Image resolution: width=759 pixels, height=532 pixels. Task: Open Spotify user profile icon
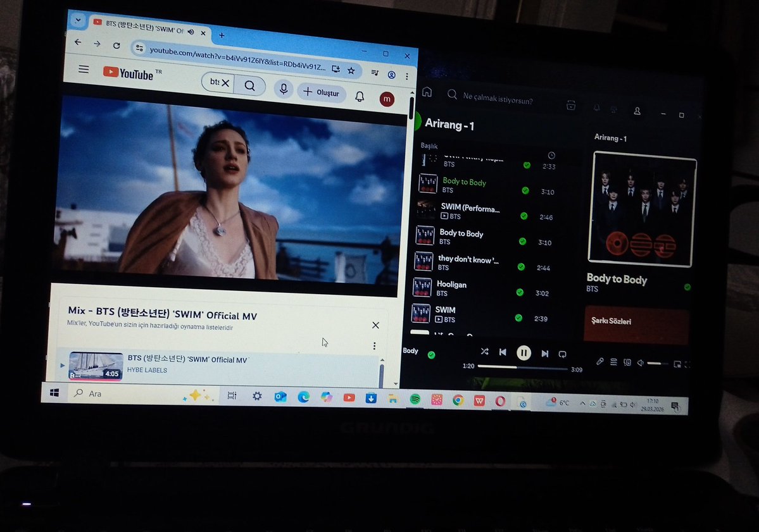coord(637,111)
